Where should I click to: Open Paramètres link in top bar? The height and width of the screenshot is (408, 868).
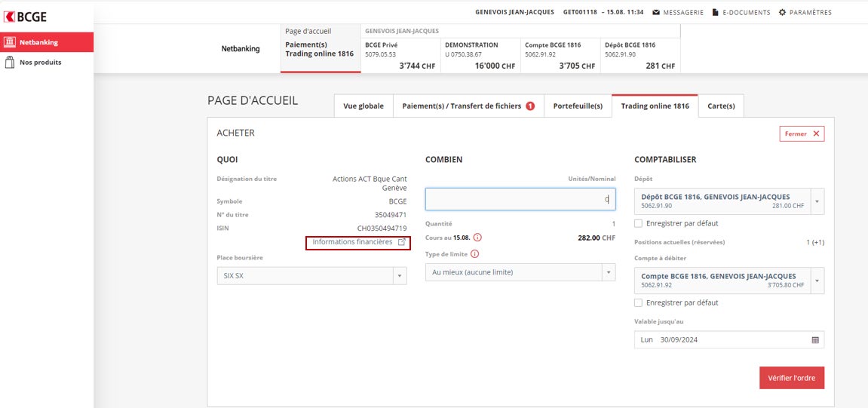pos(805,12)
